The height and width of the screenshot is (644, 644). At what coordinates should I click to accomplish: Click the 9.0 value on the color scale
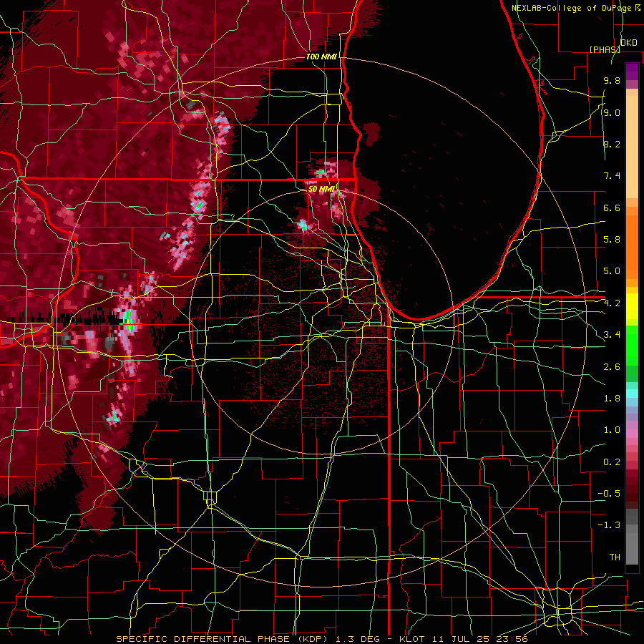pyautogui.click(x=612, y=112)
